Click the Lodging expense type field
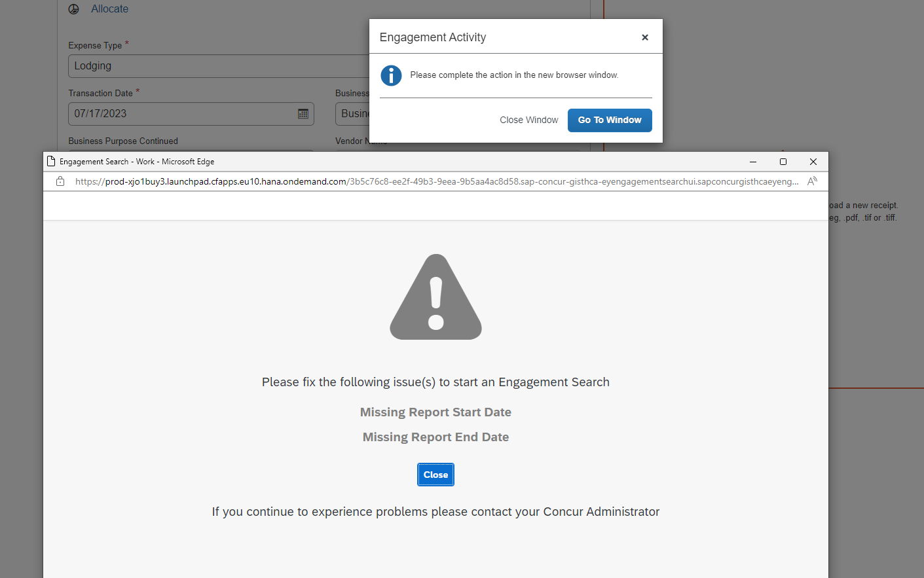The image size is (924, 578). (196, 65)
